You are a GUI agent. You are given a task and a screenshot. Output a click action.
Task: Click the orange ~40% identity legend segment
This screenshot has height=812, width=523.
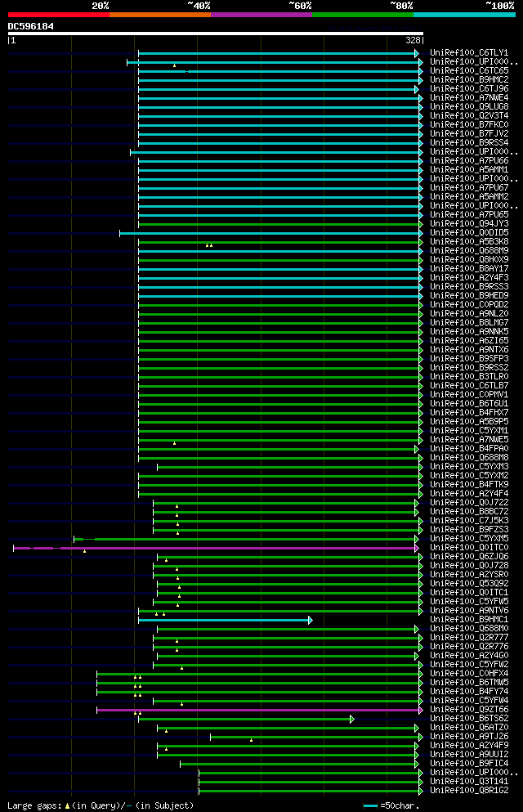160,15
